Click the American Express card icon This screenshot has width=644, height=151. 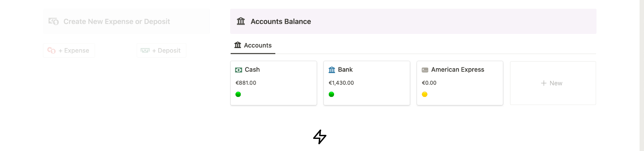coord(425,70)
